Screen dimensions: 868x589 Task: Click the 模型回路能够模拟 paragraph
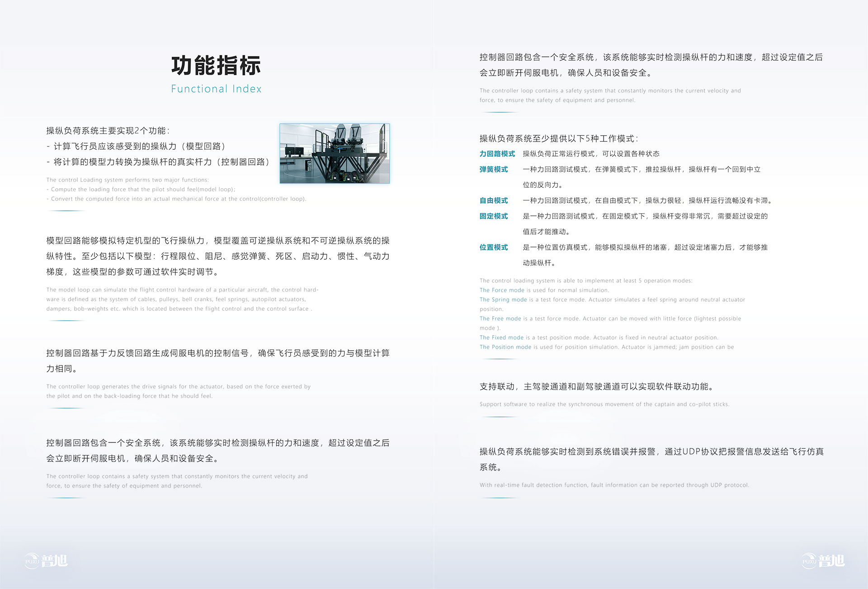(217, 256)
